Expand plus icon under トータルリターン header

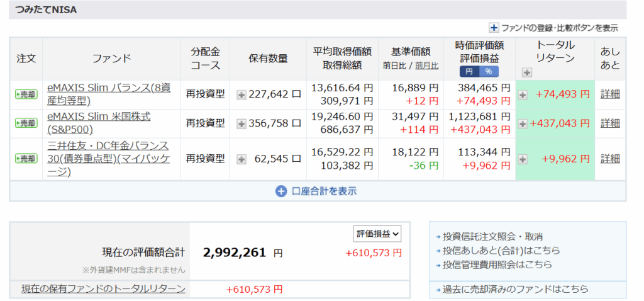[527, 73]
